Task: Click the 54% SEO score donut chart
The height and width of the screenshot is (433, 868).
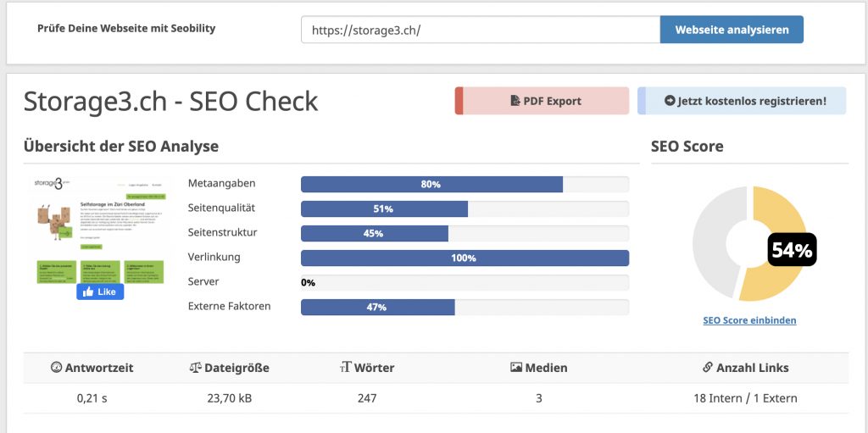Action: click(x=749, y=244)
